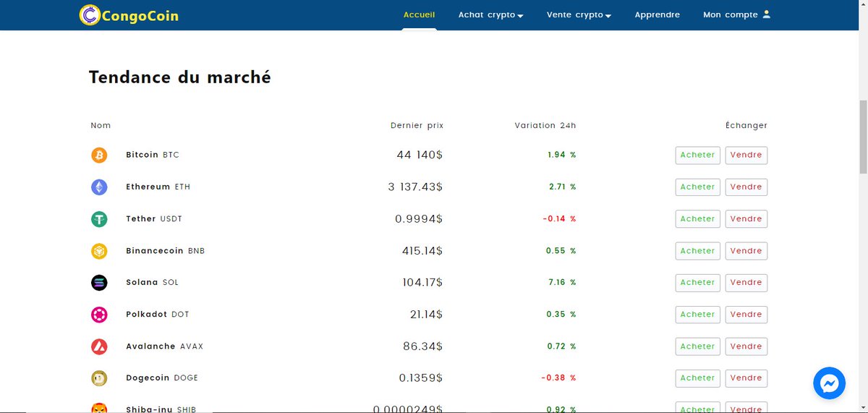This screenshot has height=413, width=868.
Task: Click the Échanger column header
Action: click(x=746, y=125)
